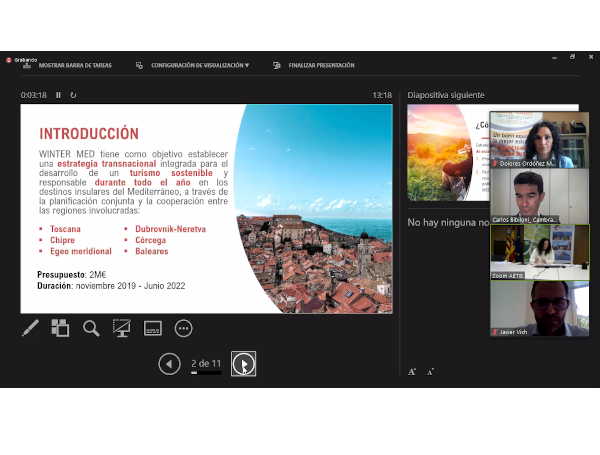Click muted microphone icon on Dolores tile
The image size is (600, 455).
pos(495,163)
